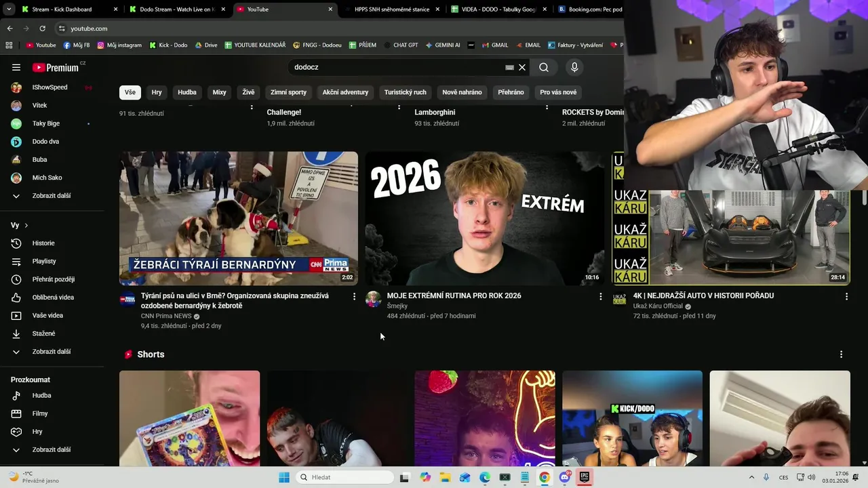Open Discord from the taskbar
The height and width of the screenshot is (488, 868).
[564, 477]
